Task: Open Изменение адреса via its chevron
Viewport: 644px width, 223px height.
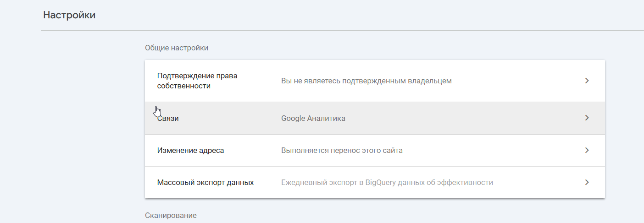Action: coord(587,150)
